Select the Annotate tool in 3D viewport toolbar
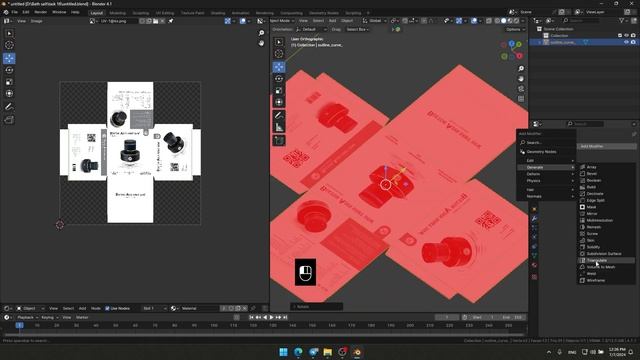 click(279, 116)
